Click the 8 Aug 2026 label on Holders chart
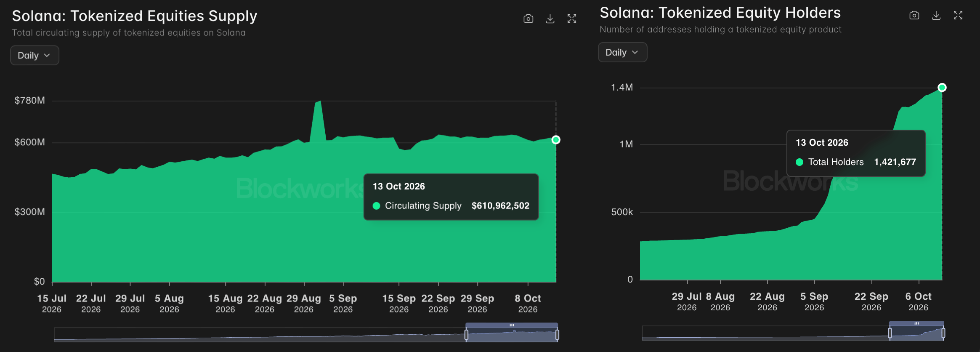980x352 pixels. coord(720,302)
